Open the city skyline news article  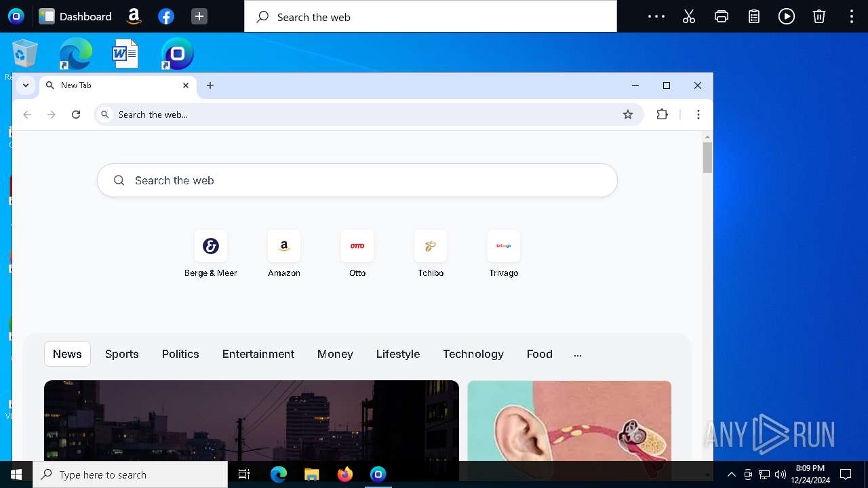[252, 420]
